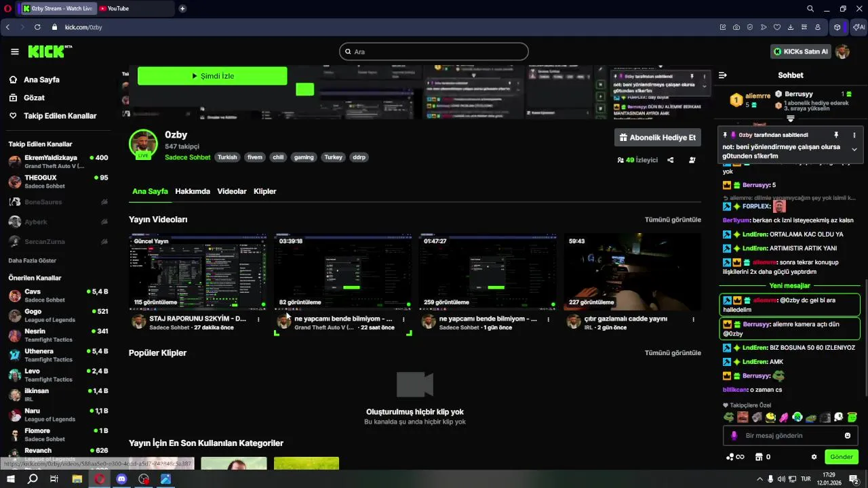Screen dimensions: 868x488
Task: Select the Hakkımda tab
Action: (x=193, y=191)
